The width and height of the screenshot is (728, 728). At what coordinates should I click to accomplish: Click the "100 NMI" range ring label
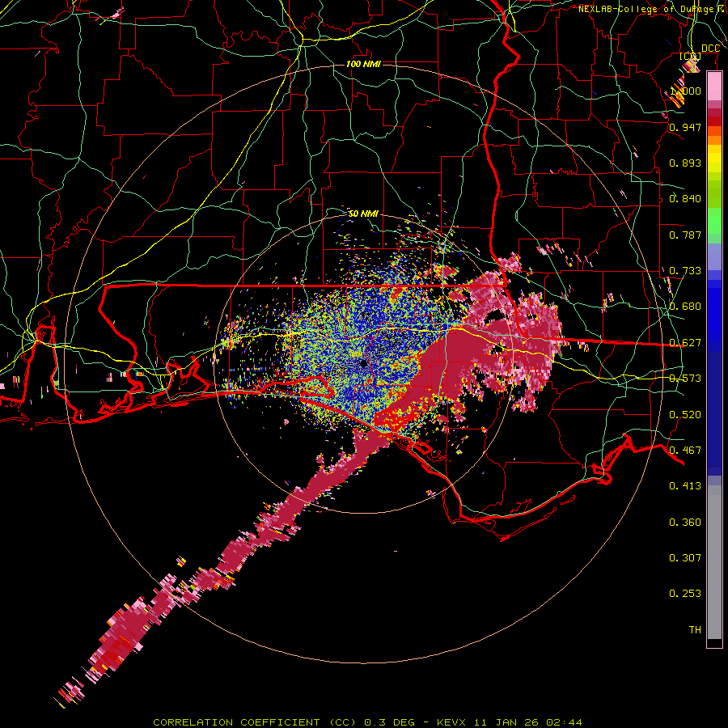coord(363,64)
